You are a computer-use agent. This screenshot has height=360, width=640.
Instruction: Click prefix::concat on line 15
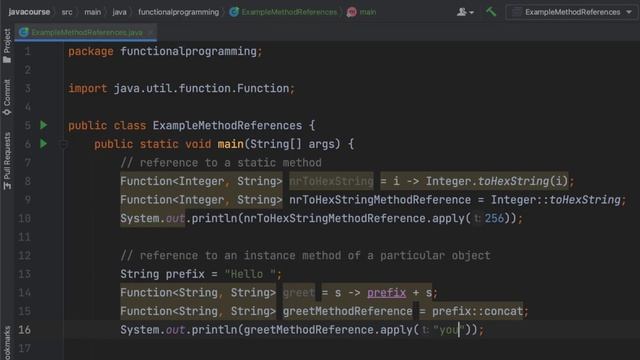(478, 311)
